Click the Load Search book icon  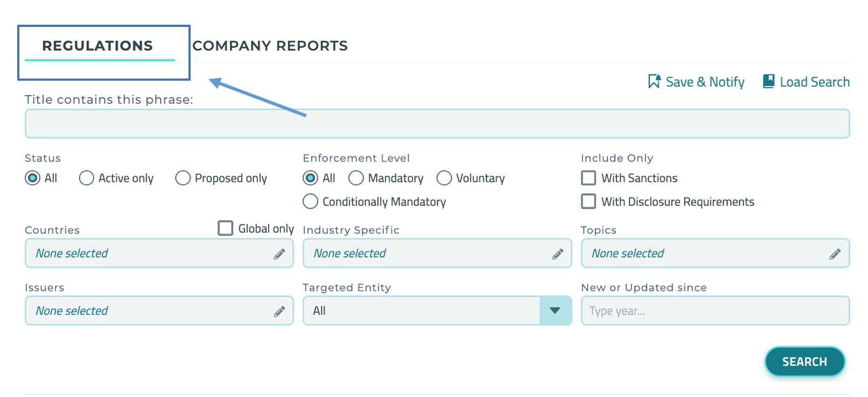tap(768, 81)
